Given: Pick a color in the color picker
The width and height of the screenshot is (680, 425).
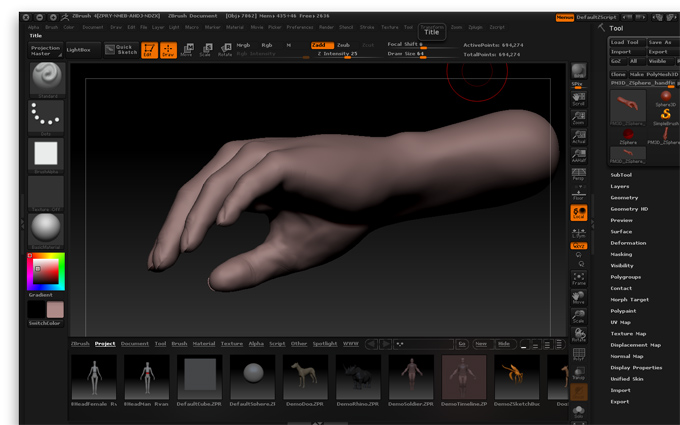Looking at the screenshot, I should coord(46,270).
